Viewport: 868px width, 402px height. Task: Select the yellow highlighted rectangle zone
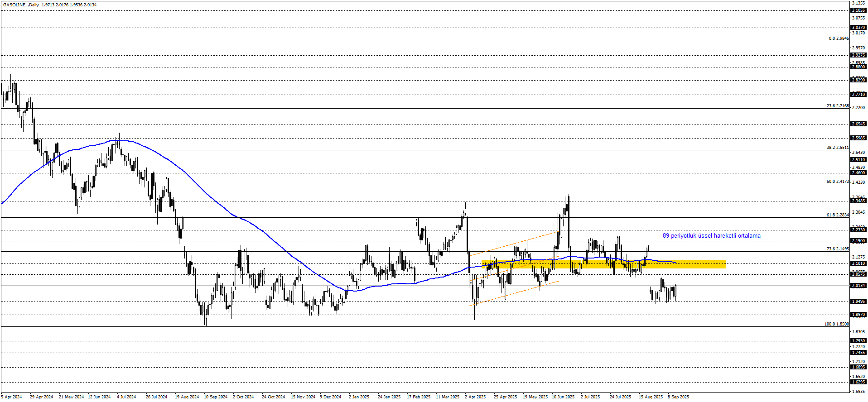coord(603,264)
